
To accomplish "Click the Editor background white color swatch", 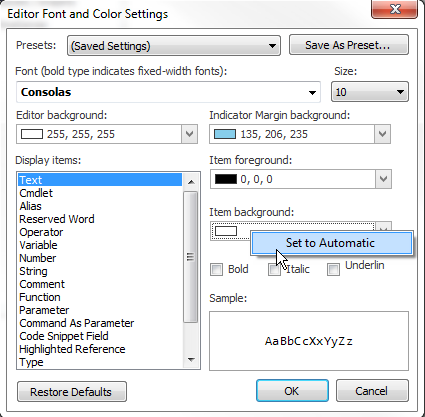I will click(x=32, y=134).
